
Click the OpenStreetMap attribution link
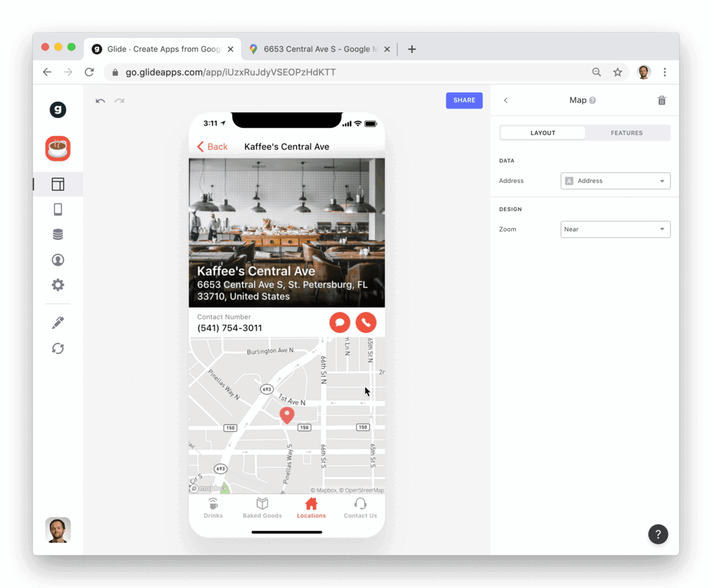pos(363,490)
